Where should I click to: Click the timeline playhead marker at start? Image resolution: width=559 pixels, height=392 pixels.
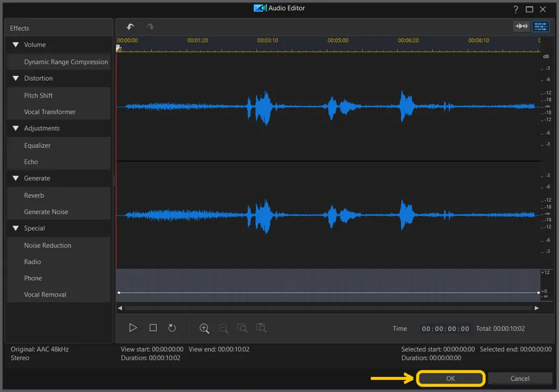pyautogui.click(x=119, y=49)
